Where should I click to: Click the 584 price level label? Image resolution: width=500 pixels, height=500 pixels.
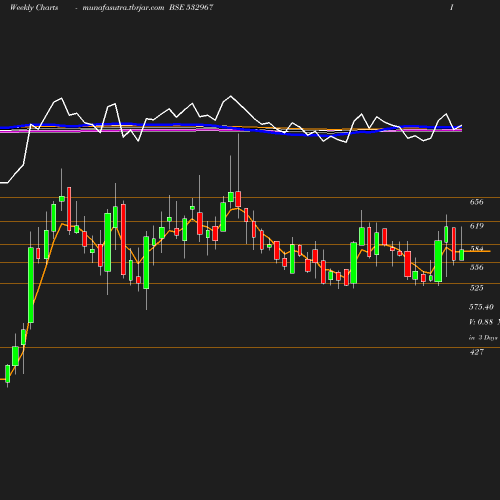pos(477,249)
